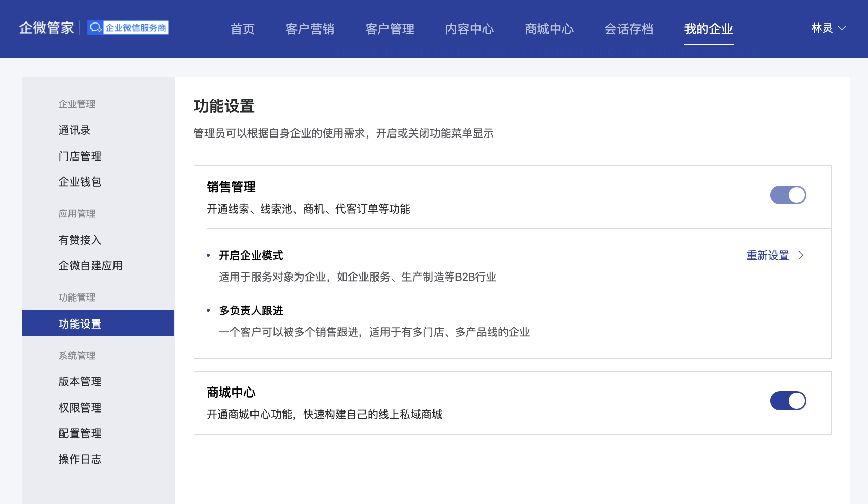Viewport: 868px width, 504px height.
Task: Go to 客户管理 tab
Action: 390,29
